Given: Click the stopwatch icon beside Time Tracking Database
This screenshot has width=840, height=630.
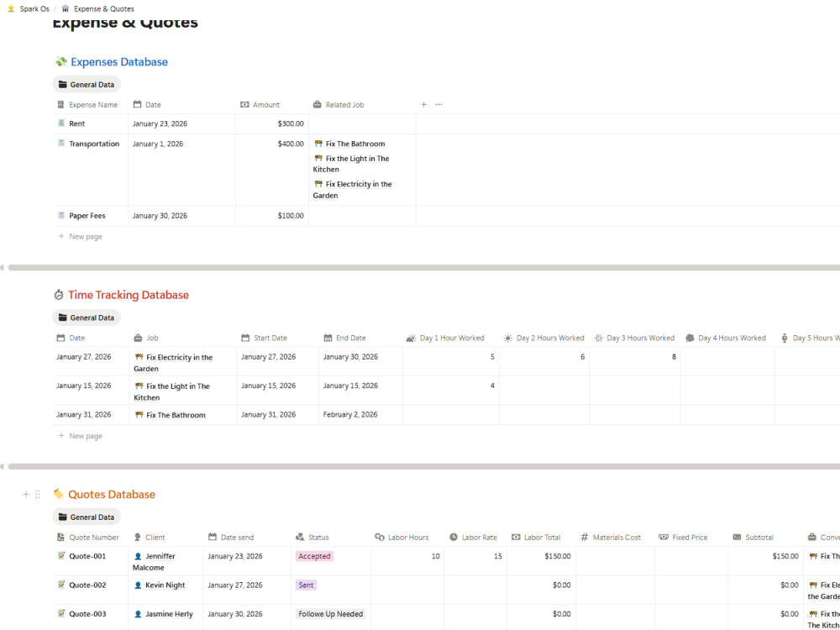Looking at the screenshot, I should tap(59, 295).
